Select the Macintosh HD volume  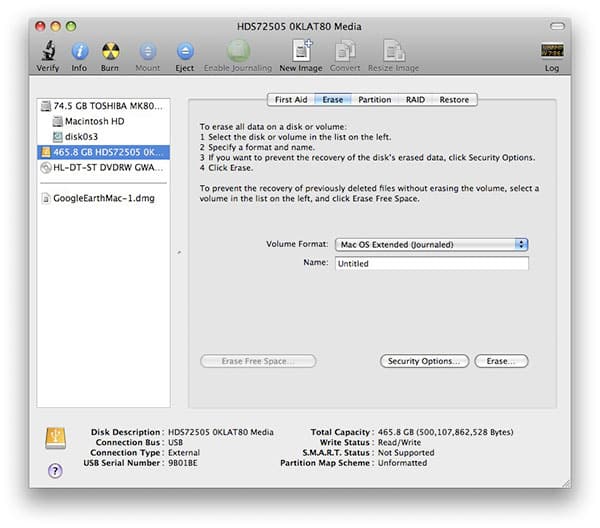pos(103,121)
